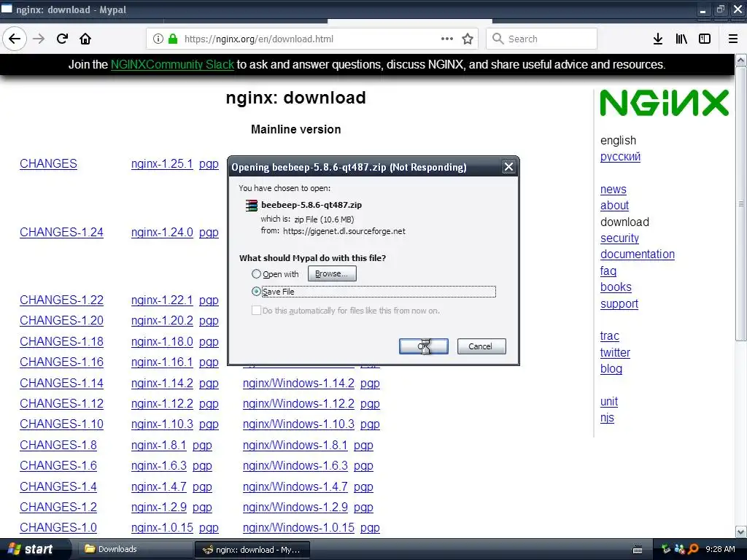Open the NGINXCommunity Slack link
The image size is (747, 560).
point(172,64)
